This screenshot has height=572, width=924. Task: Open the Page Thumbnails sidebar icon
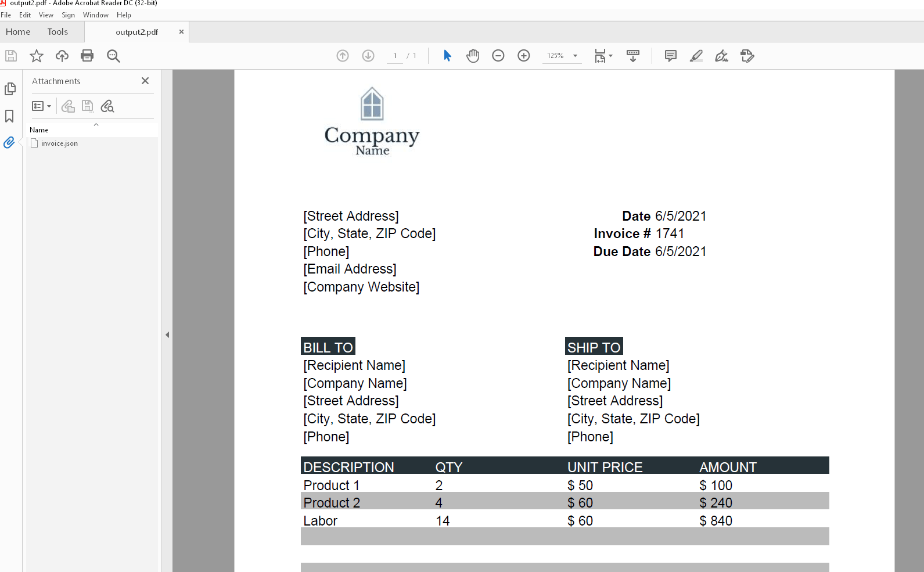(x=10, y=89)
